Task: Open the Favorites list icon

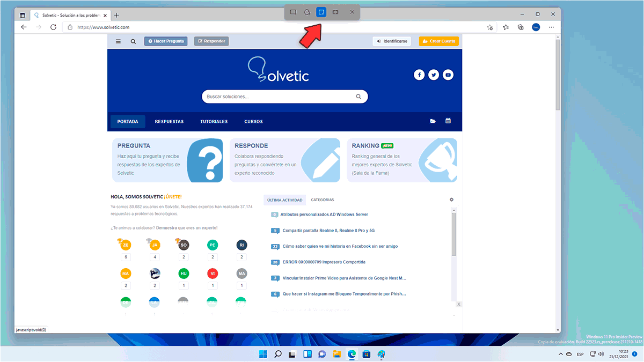Action: click(506, 27)
